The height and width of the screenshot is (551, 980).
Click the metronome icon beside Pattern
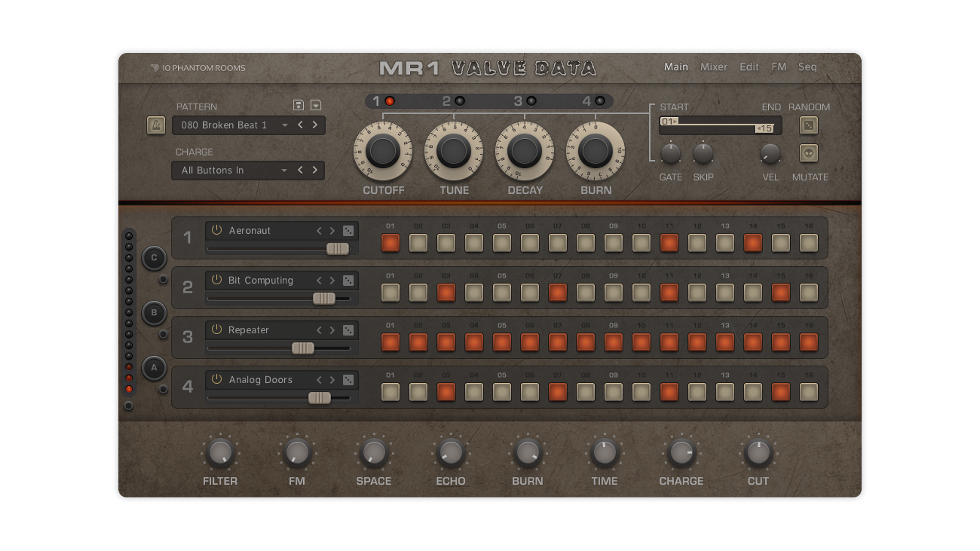[156, 125]
